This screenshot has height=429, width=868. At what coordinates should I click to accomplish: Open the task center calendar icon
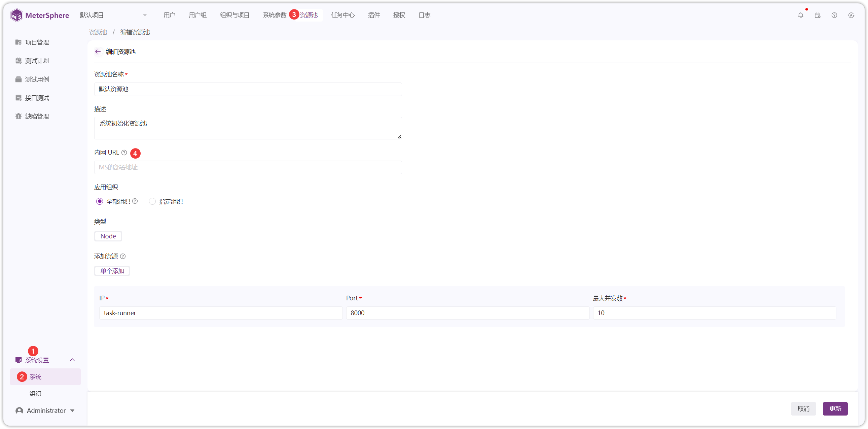(818, 15)
